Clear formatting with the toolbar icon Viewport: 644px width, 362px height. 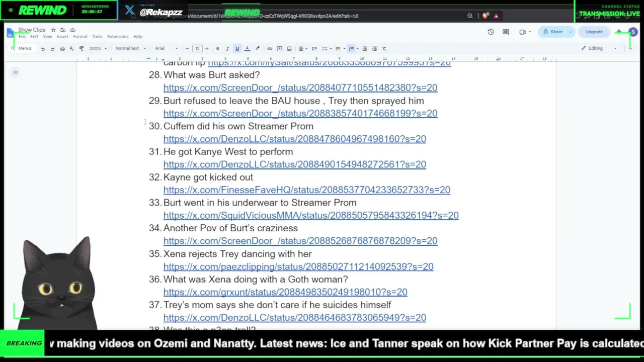pyautogui.click(x=384, y=49)
